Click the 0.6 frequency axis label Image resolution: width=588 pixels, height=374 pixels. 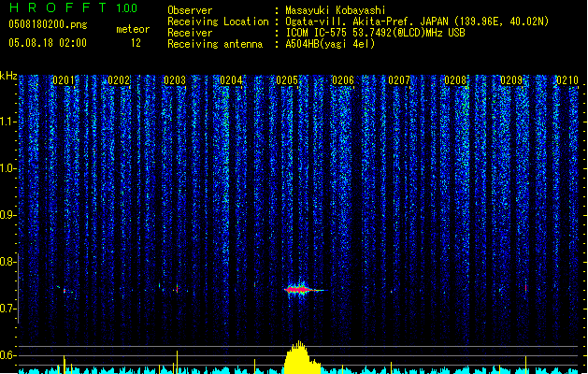pos(7,355)
